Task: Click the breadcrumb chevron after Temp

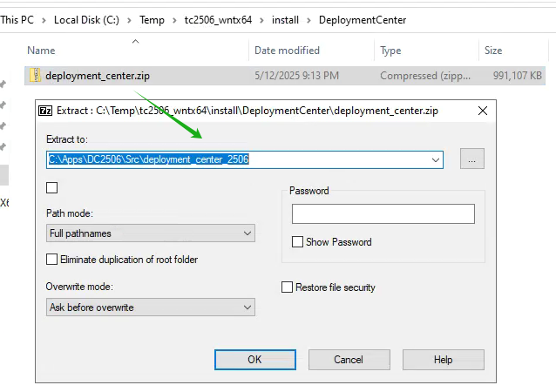Action: (x=174, y=20)
